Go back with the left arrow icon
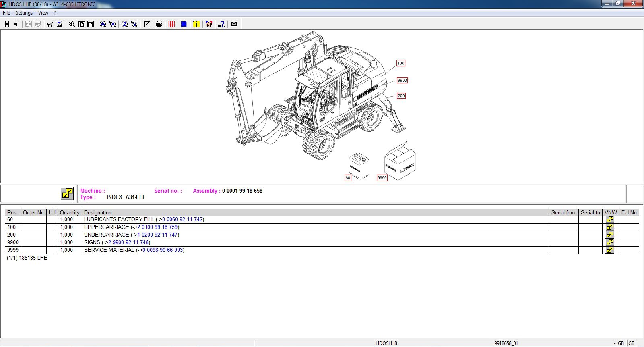Image resolution: width=644 pixels, height=347 pixels. [x=16, y=24]
